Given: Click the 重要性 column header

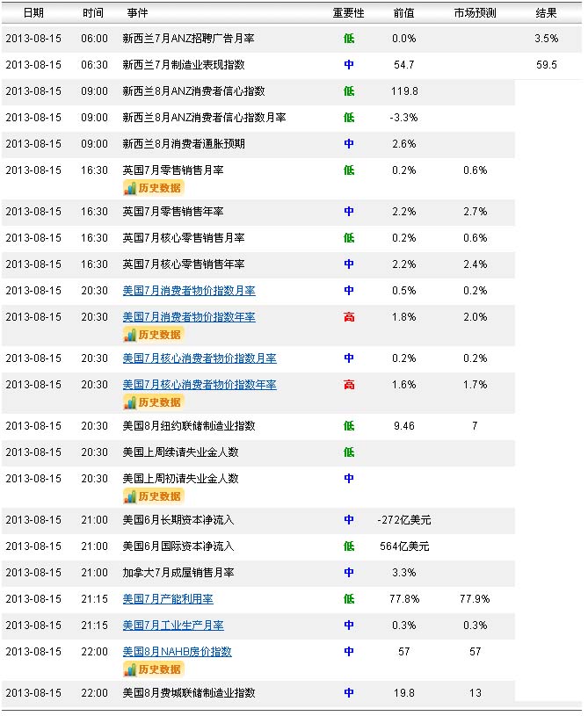Looking at the screenshot, I should pos(349,13).
